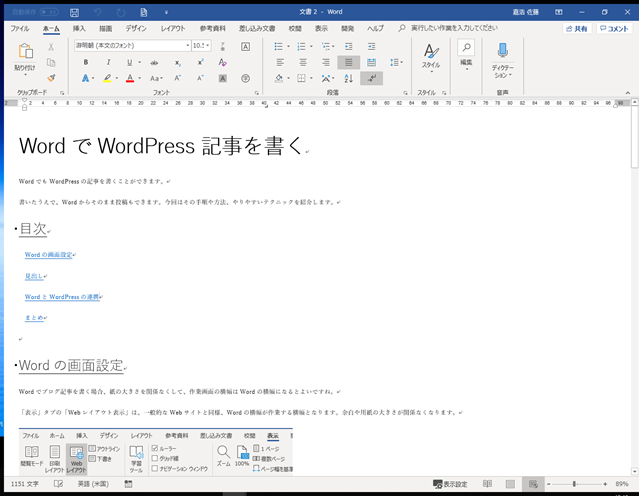639x496 pixels.
Task: Follow the 'Word と WordPress の連携' link
Action: pos(62,297)
